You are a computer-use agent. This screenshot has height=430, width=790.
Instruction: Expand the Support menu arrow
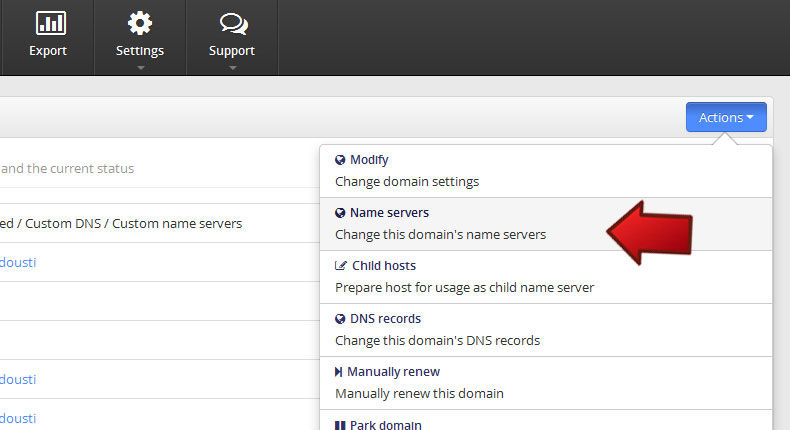click(232, 68)
